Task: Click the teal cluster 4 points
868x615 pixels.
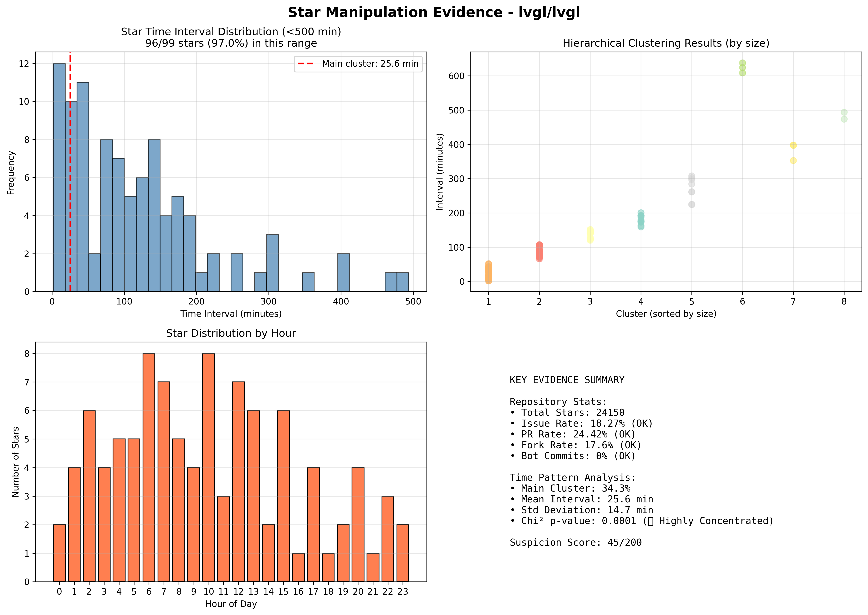Action: 641,220
